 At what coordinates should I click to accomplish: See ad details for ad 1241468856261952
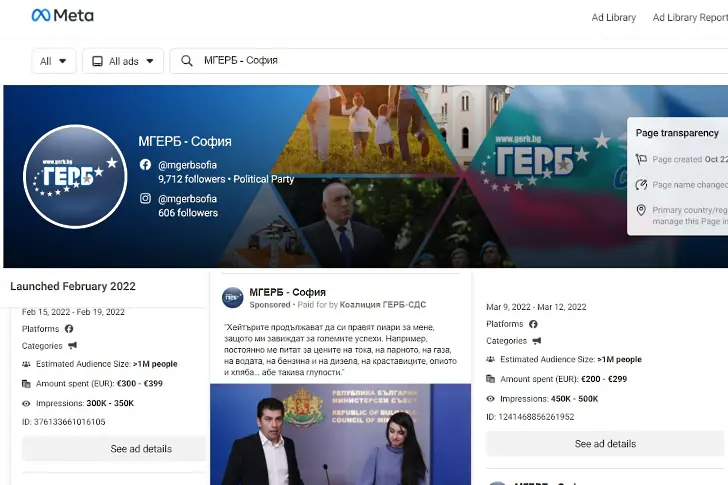click(x=605, y=444)
